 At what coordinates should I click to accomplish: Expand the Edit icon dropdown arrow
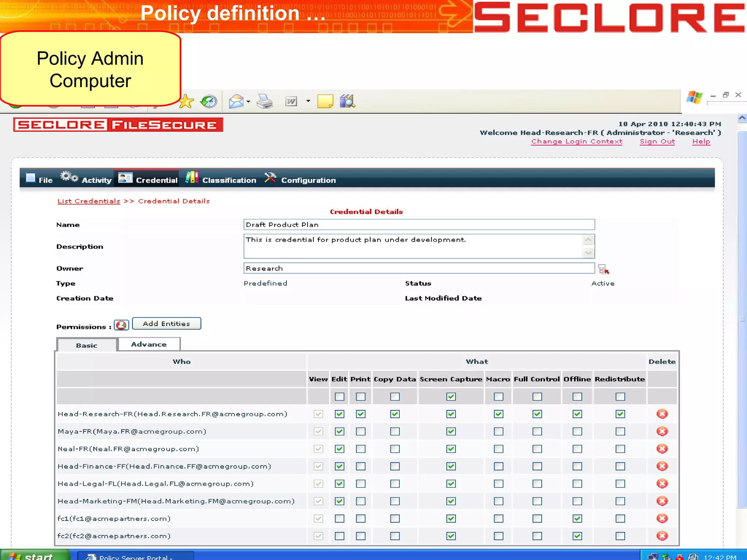click(x=308, y=101)
